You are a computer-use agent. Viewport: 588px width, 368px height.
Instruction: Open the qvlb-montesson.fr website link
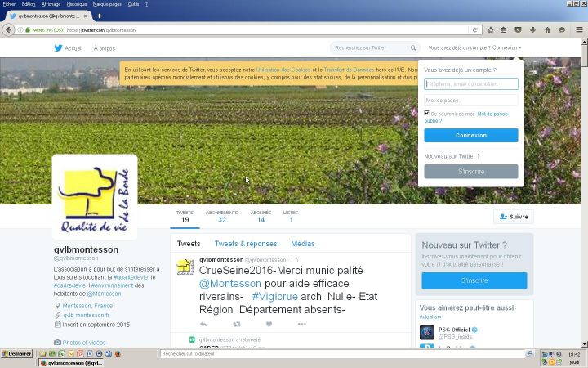pos(87,316)
